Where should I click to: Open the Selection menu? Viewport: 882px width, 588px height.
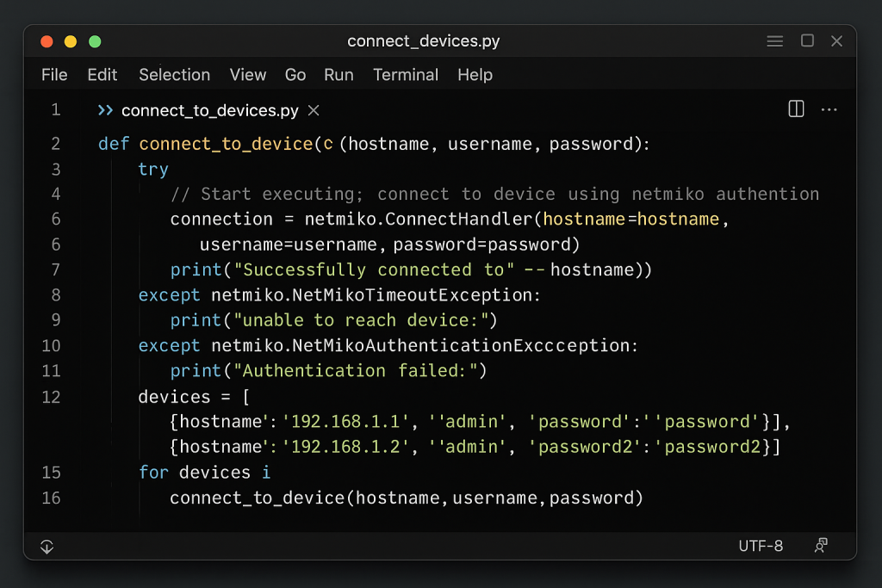174,75
